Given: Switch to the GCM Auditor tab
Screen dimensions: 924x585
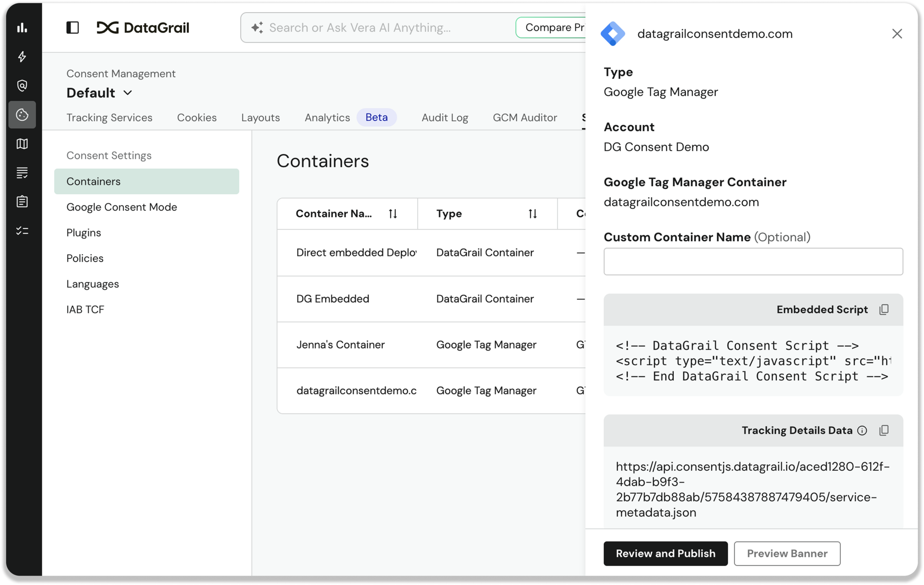Looking at the screenshot, I should tap(525, 117).
